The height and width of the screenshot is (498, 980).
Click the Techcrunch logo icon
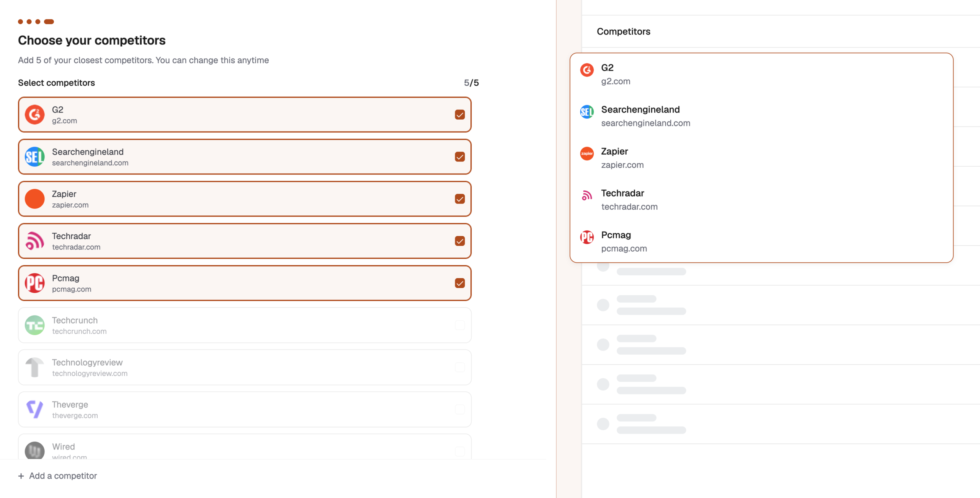[34, 325]
